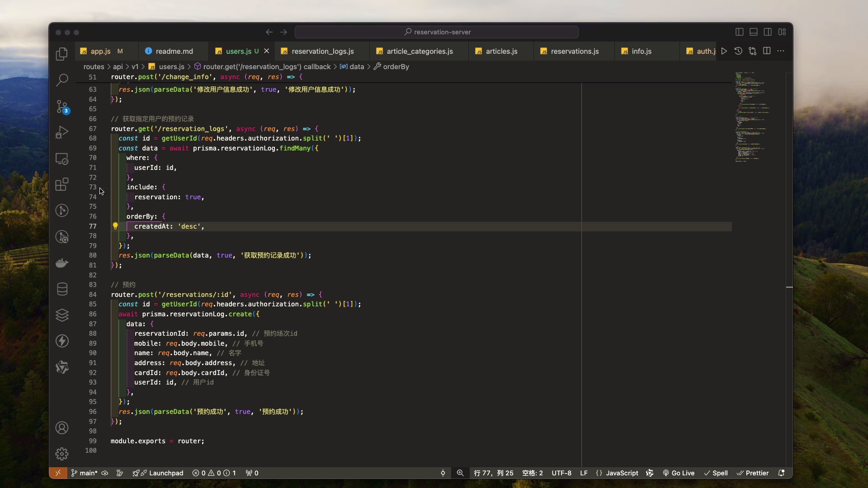Run the current file with the play button

(x=724, y=51)
